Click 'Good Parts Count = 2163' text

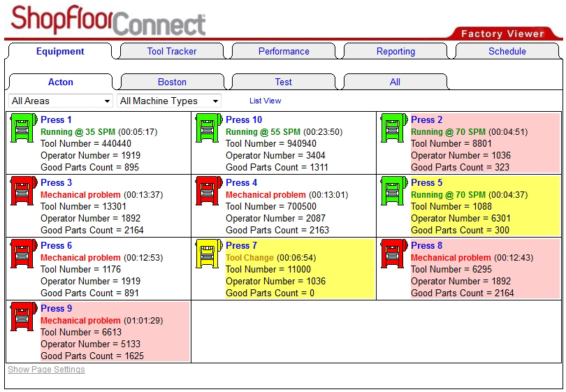(x=277, y=230)
